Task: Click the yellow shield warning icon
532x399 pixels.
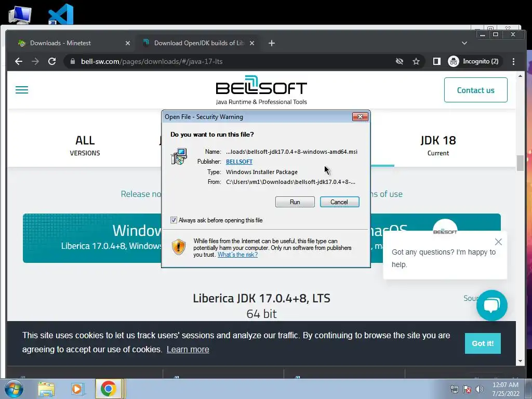Action: (x=179, y=247)
